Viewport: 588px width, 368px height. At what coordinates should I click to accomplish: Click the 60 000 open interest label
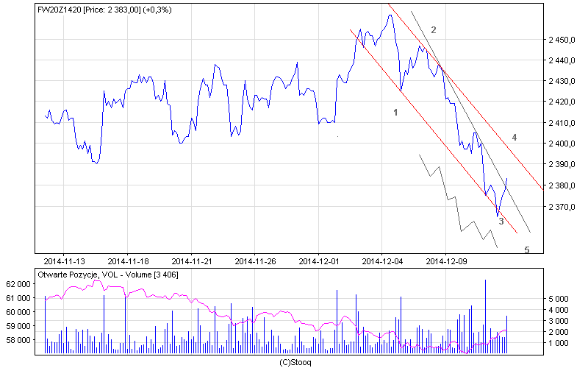pyautogui.click(x=18, y=312)
